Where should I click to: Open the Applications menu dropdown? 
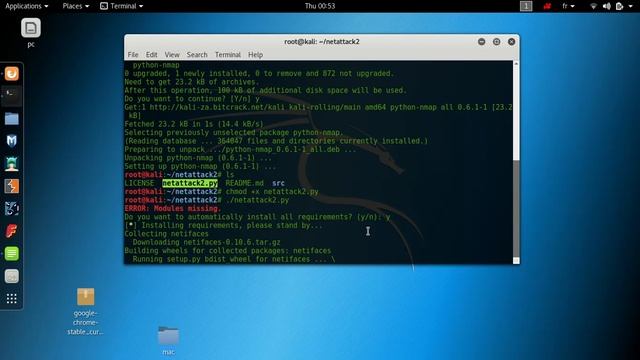pos(27,6)
